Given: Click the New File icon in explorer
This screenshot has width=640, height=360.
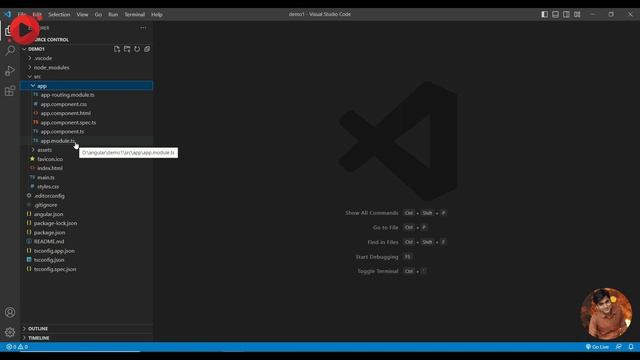Looking at the screenshot, I should (x=117, y=49).
